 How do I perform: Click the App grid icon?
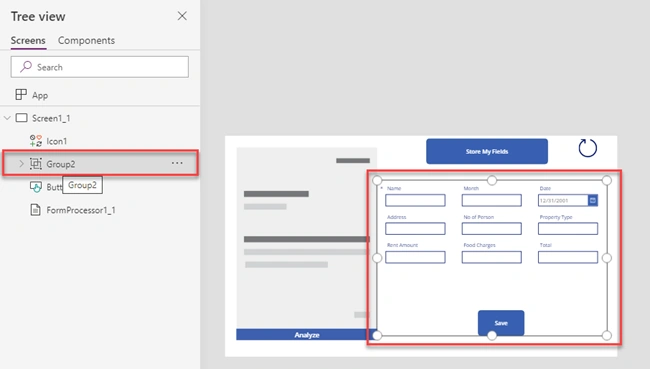coord(21,95)
